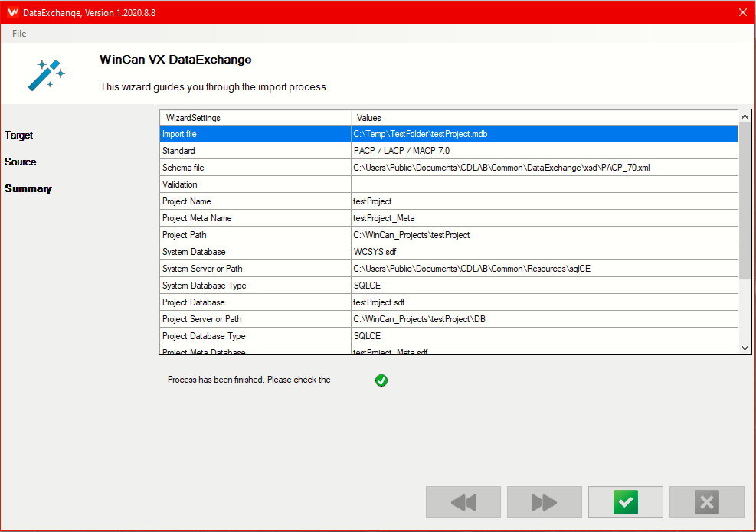Click the rewind (previous step) icon
Viewport: 756px width, 532px height.
pyautogui.click(x=463, y=502)
